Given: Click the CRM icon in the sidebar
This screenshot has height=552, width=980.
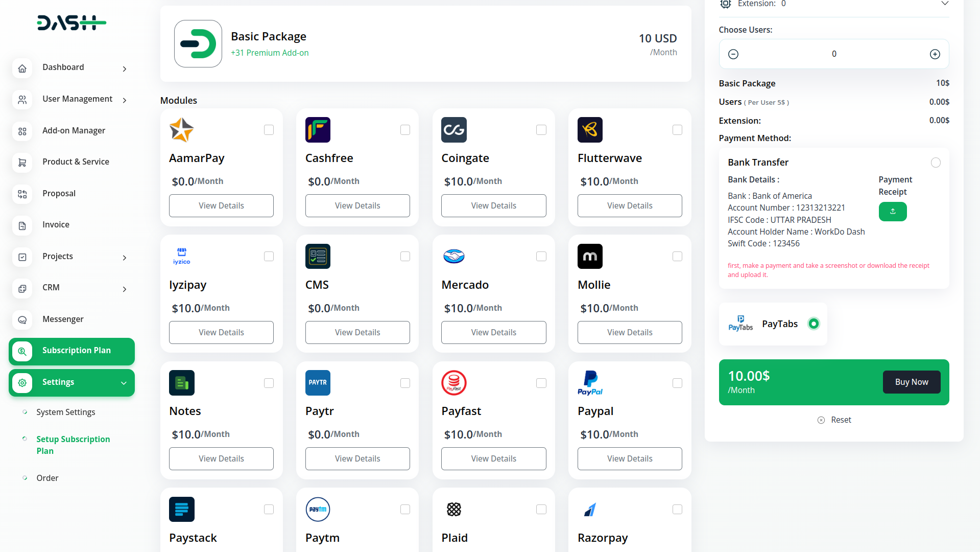Looking at the screenshot, I should 22,288.
